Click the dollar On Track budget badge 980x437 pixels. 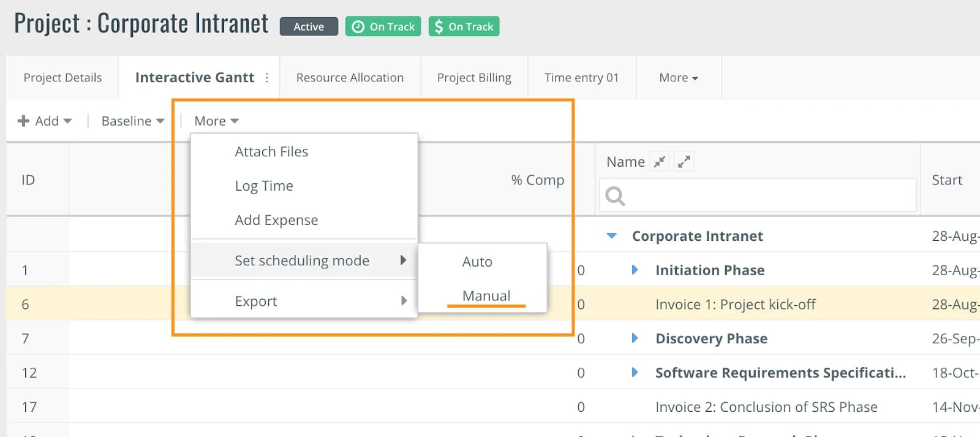464,26
